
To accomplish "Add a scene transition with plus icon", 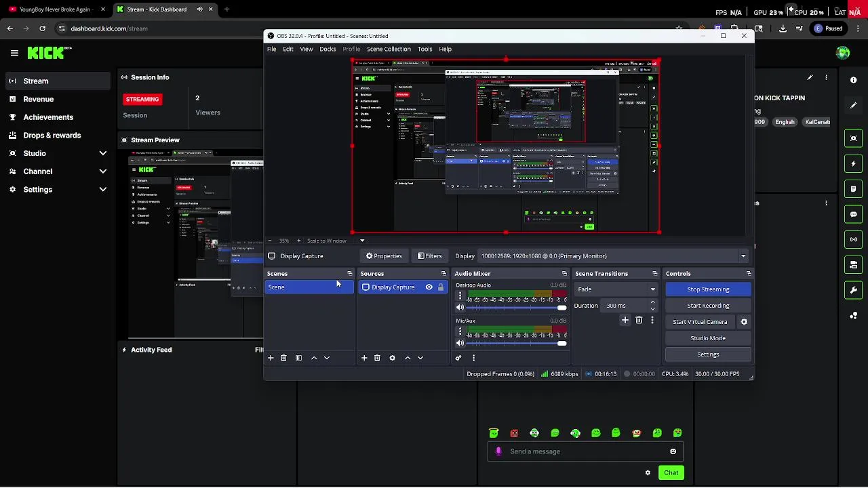I will coord(625,320).
